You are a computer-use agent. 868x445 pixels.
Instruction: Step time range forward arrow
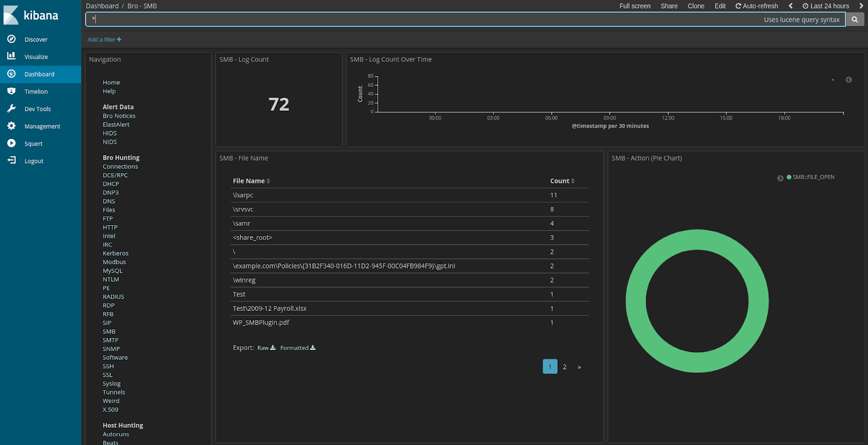coord(861,6)
